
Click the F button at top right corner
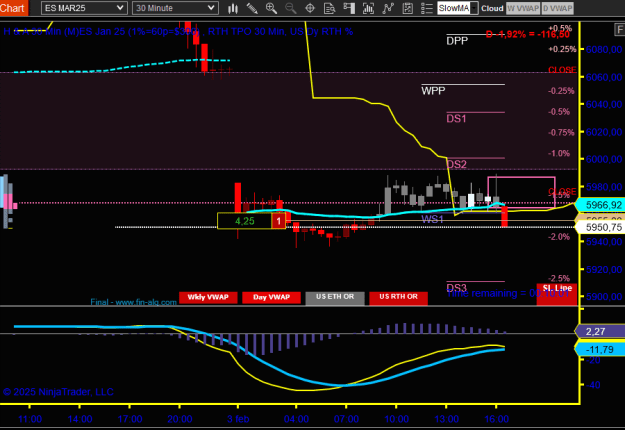click(619, 29)
